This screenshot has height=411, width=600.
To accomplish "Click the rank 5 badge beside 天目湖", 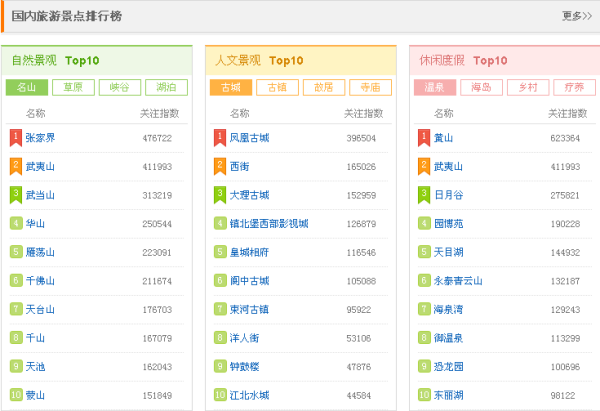I will coord(424,252).
